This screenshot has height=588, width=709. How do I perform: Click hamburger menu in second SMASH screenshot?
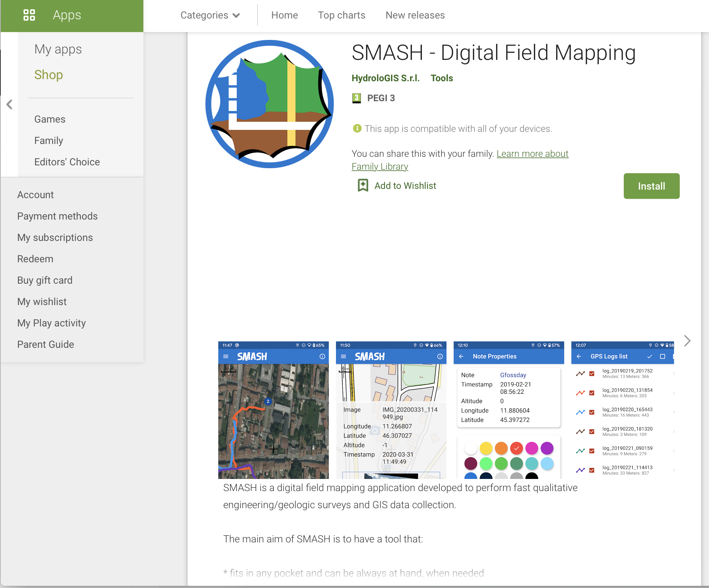[343, 356]
